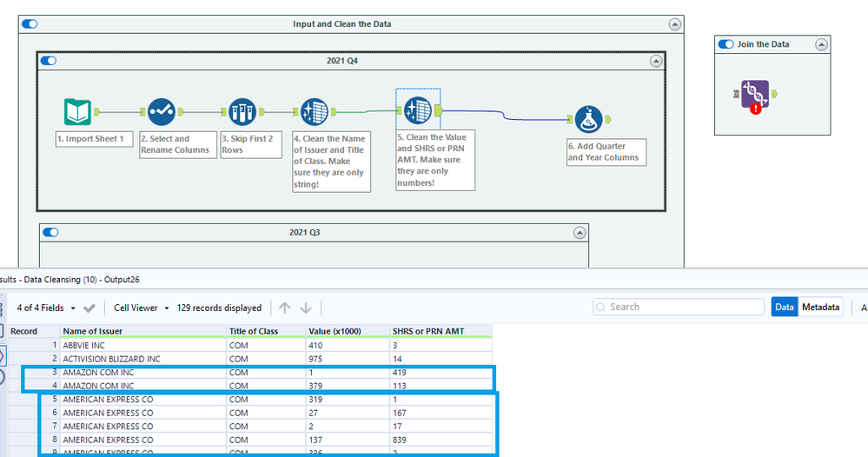Open the Cell Viewer dropdown

click(141, 308)
